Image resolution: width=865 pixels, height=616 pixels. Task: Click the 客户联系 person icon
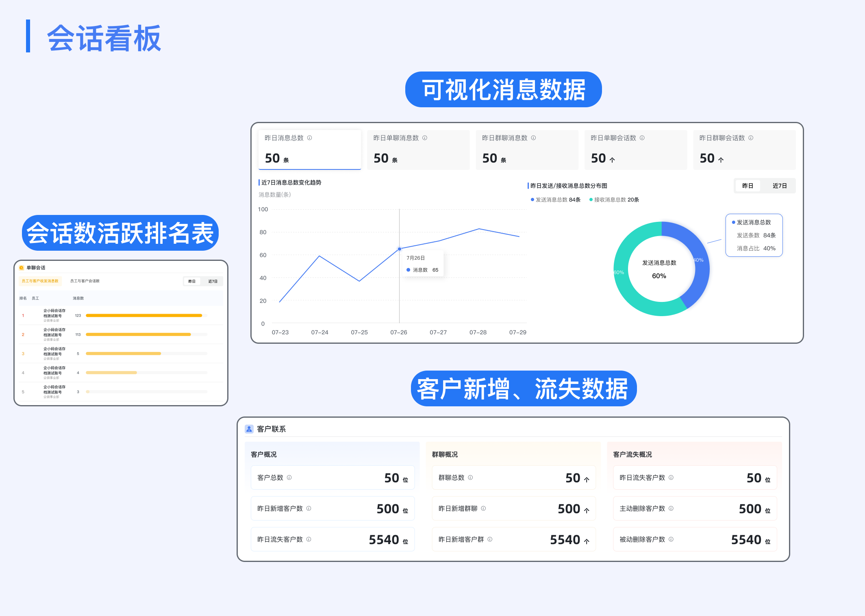pos(249,429)
